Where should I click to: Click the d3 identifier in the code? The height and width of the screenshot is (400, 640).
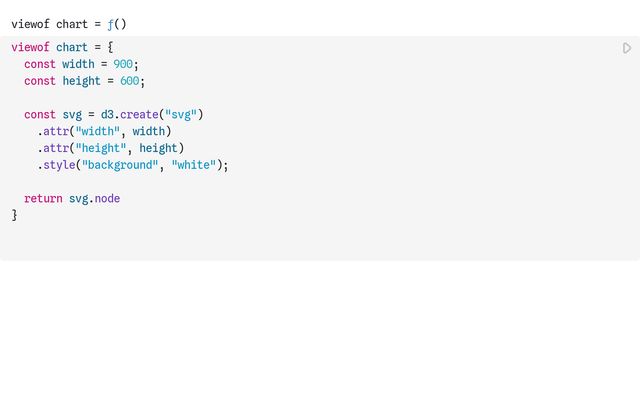(107, 115)
